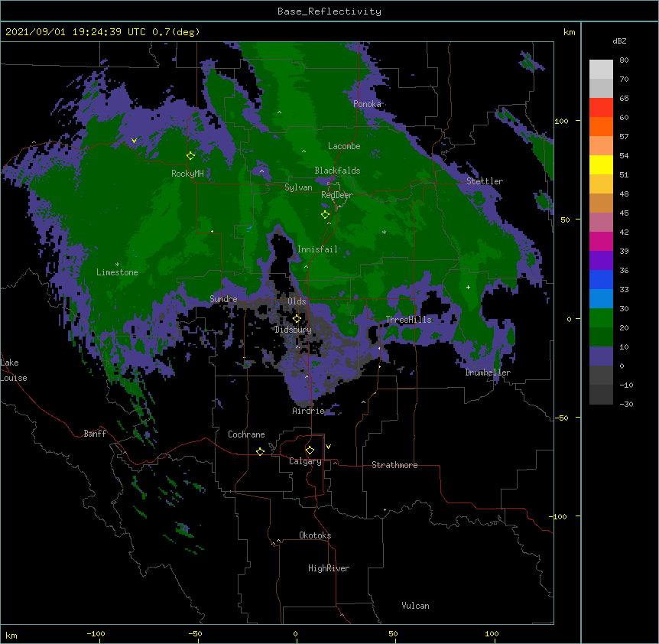Click the Base_Reflectivity title

pos(329,11)
